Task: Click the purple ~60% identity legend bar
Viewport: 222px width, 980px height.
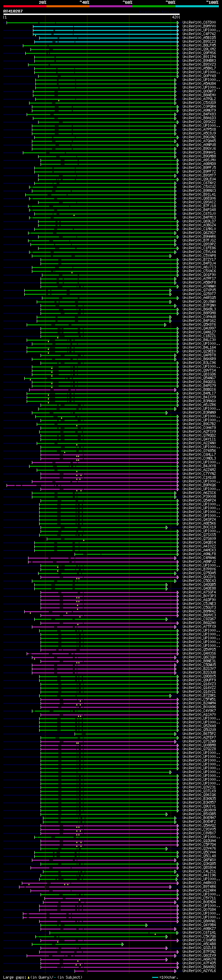Action: 111,6
